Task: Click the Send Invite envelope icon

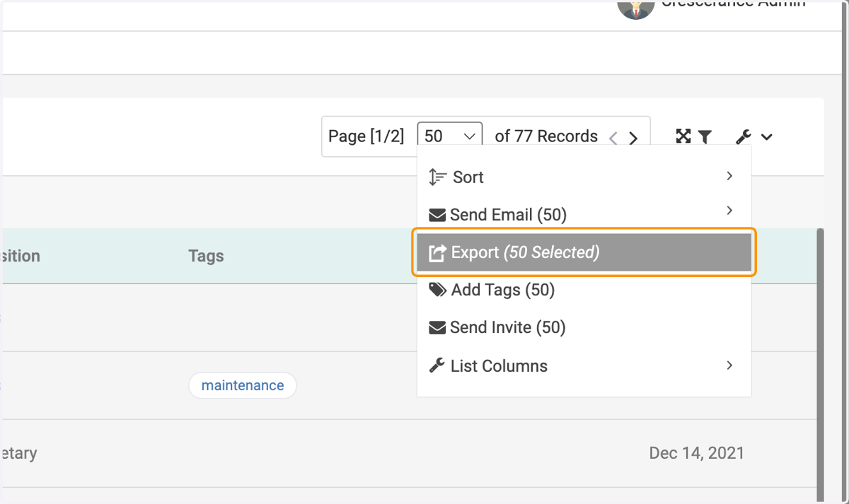Action: pos(437,328)
